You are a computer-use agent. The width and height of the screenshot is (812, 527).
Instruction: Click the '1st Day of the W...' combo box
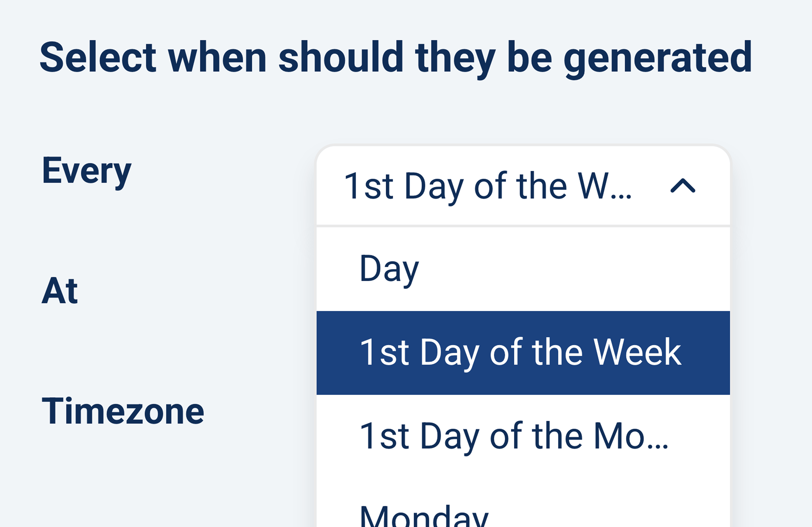point(488,186)
